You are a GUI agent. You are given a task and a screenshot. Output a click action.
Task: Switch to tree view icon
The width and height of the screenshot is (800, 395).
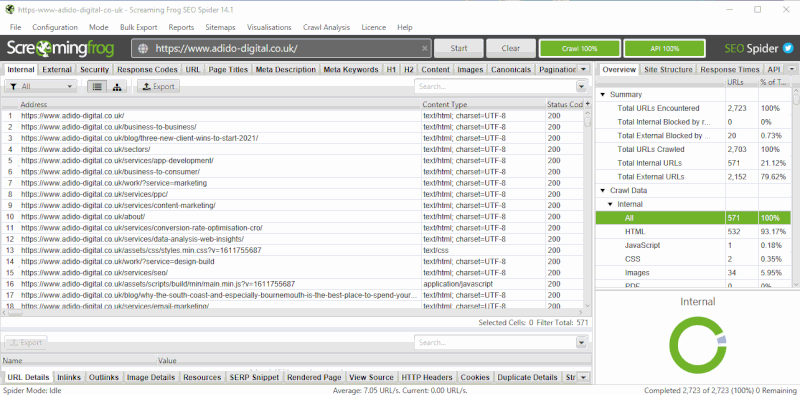[117, 87]
